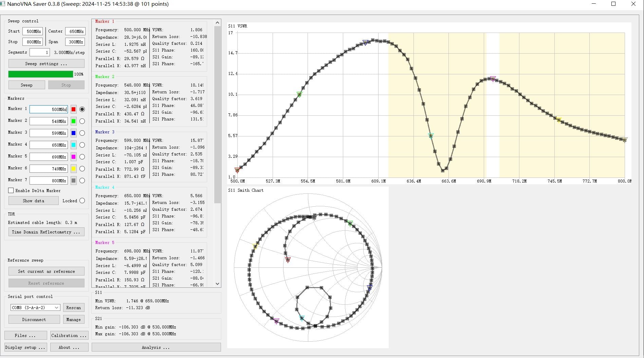The image size is (644, 358).
Task: Click the sweep progress bar at 100%
Action: 41,74
